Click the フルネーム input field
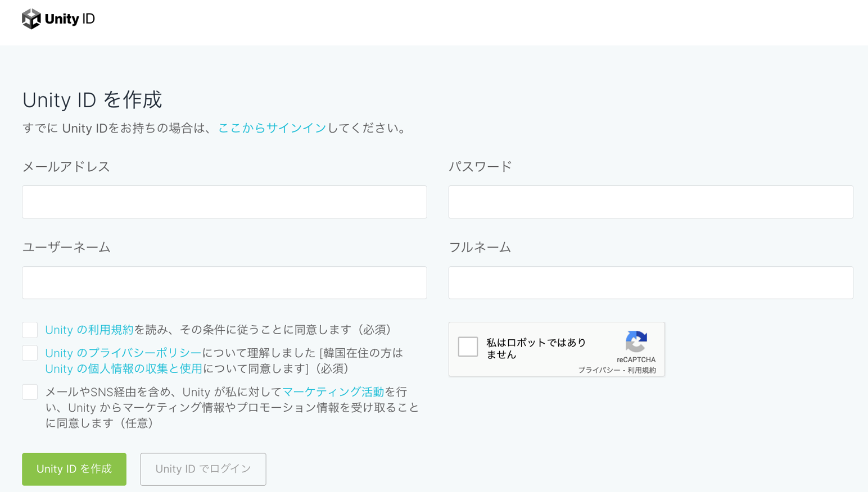The height and width of the screenshot is (492, 868). (x=650, y=283)
